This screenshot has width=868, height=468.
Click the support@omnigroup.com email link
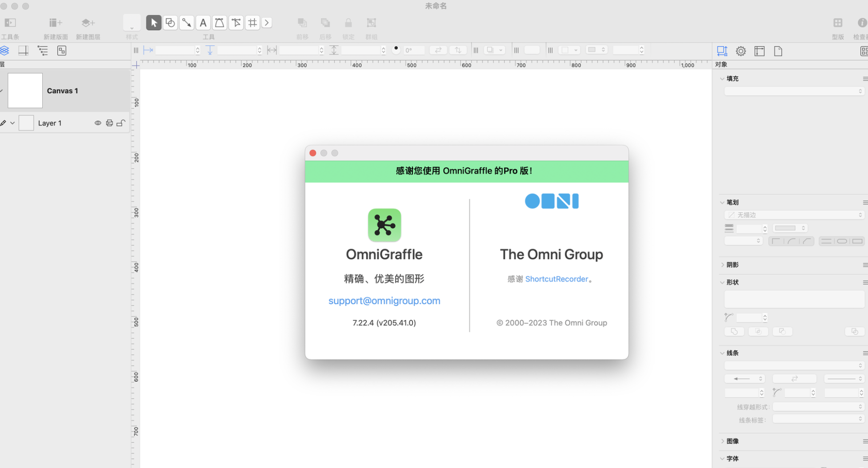tap(384, 301)
